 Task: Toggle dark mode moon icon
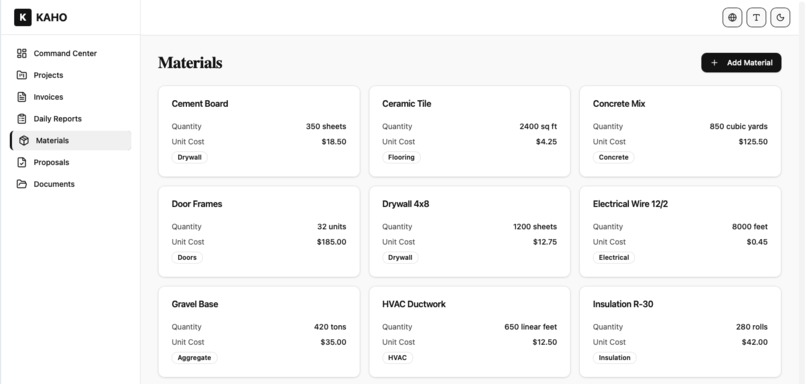point(780,17)
